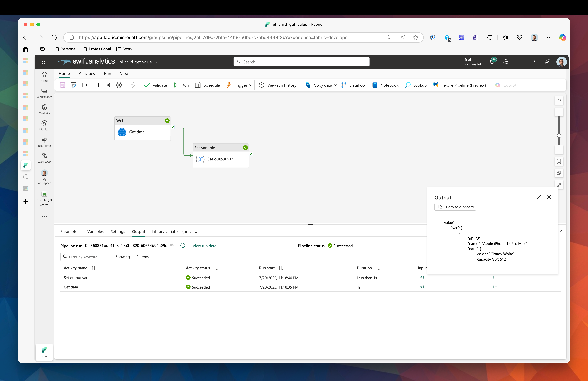Collapse the bottom output panel
This screenshot has width=588, height=381.
click(x=562, y=231)
